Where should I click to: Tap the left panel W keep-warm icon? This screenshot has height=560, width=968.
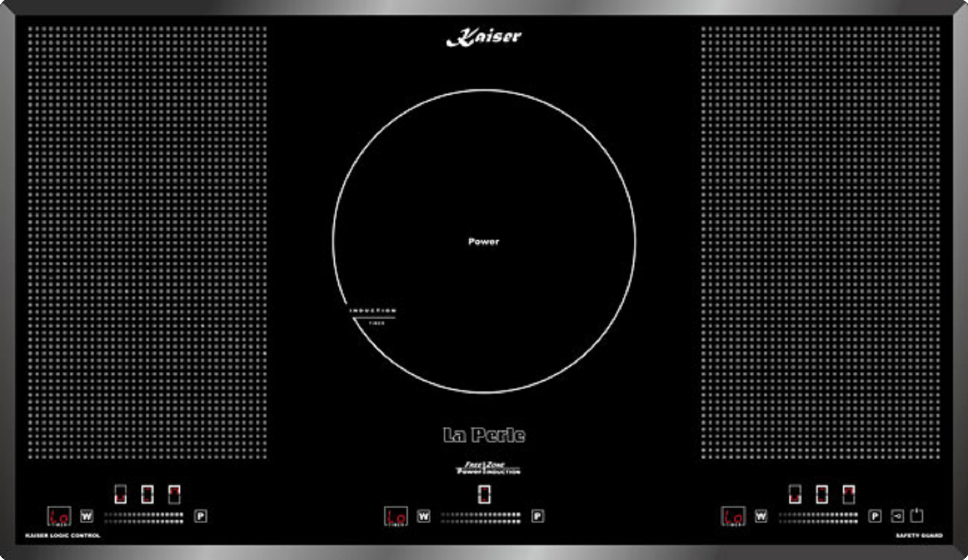coord(87,516)
